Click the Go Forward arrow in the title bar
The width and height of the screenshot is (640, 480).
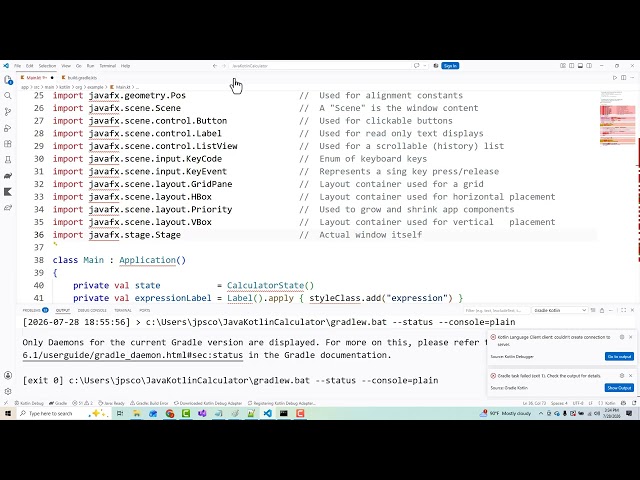click(x=224, y=66)
